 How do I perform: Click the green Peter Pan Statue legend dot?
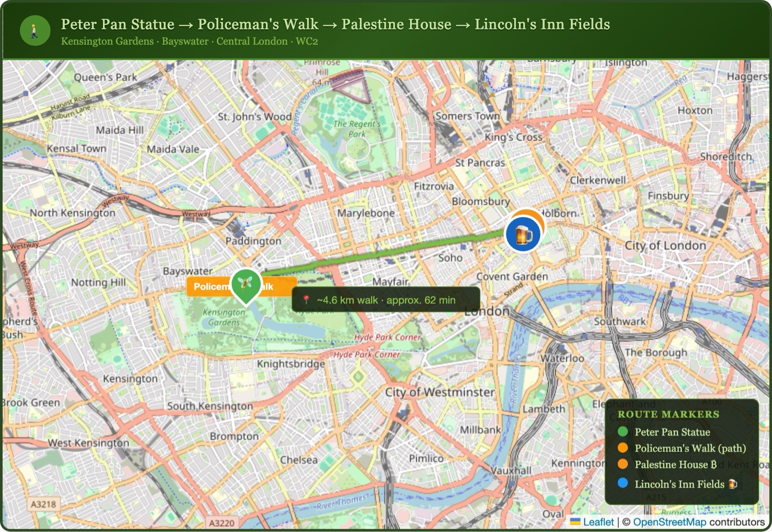[x=623, y=432]
